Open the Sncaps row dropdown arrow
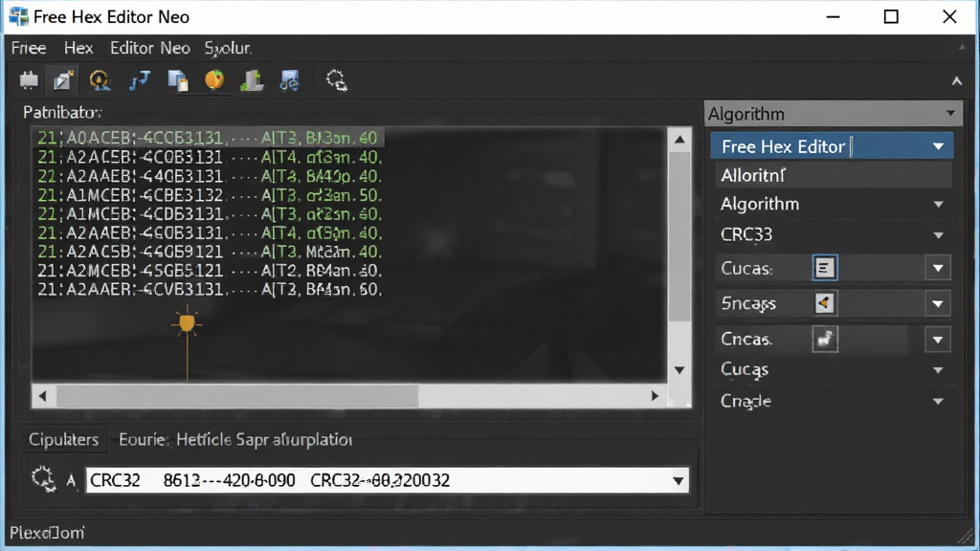Image resolution: width=980 pixels, height=551 pixels. coord(938,304)
